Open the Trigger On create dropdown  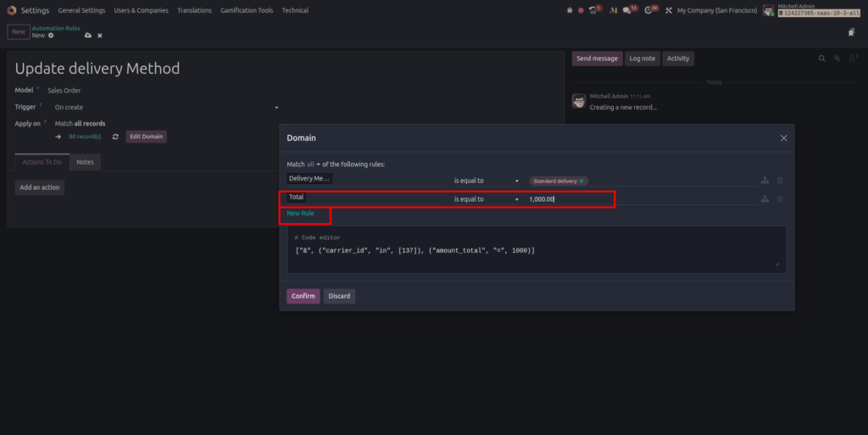tap(166, 108)
